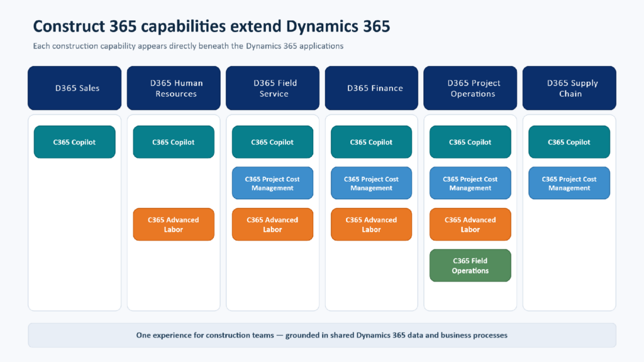Click C365 Copilot under D365 Finance
Image resolution: width=644 pixels, height=362 pixels.
pos(371,142)
